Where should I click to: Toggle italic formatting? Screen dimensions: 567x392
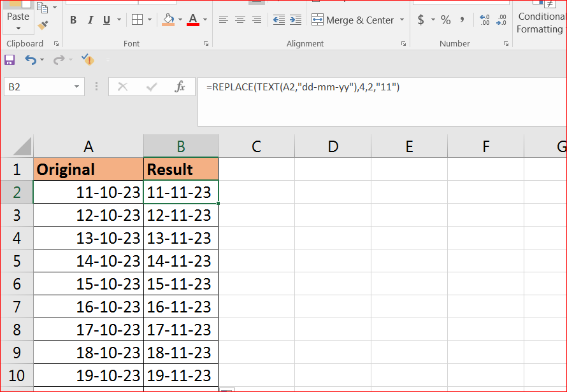pos(90,20)
